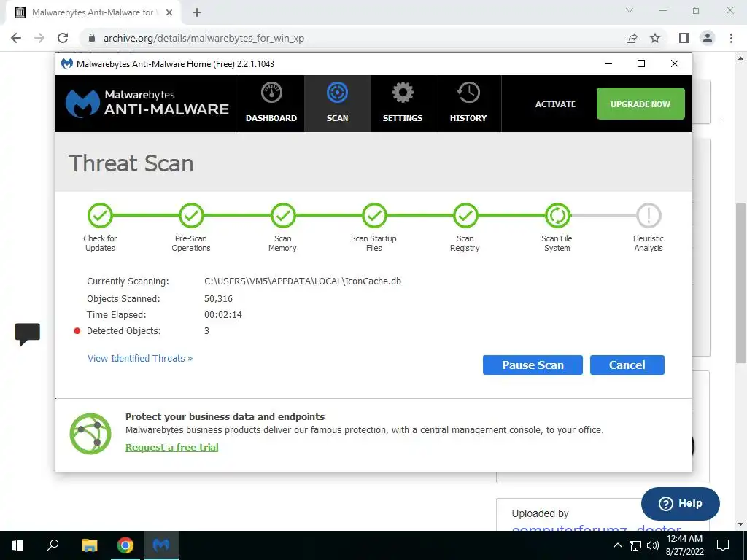Open File Explorer from taskbar
Image resolution: width=747 pixels, height=560 pixels.
89,545
